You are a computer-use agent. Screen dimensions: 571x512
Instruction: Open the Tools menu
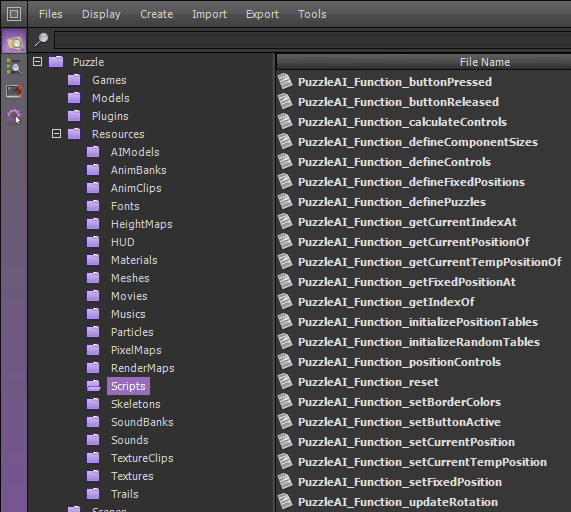click(312, 14)
